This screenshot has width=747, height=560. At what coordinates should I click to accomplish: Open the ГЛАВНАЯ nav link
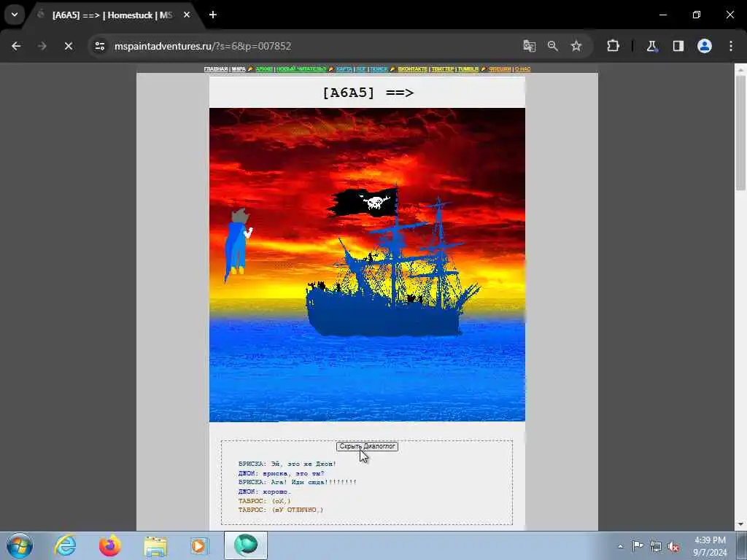pyautogui.click(x=216, y=69)
